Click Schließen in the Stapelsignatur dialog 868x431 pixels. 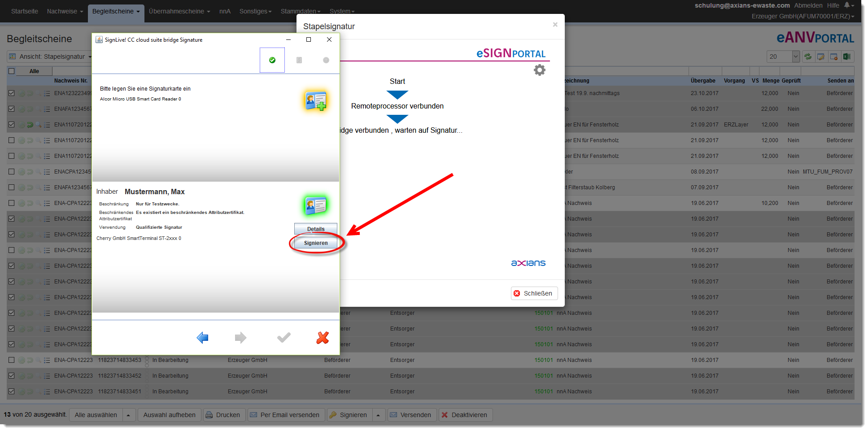point(534,293)
